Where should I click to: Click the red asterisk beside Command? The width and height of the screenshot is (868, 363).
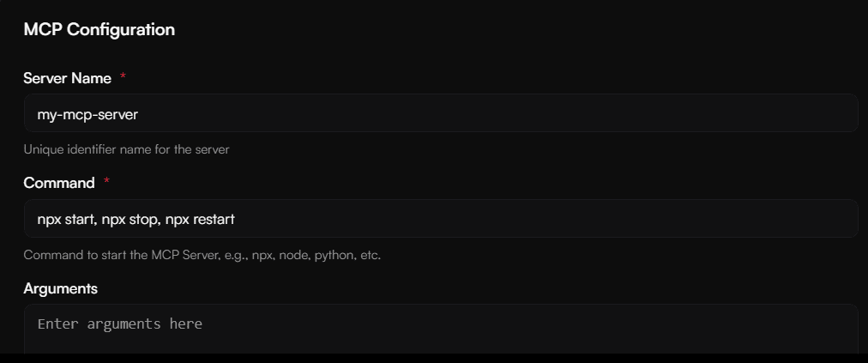(x=106, y=183)
